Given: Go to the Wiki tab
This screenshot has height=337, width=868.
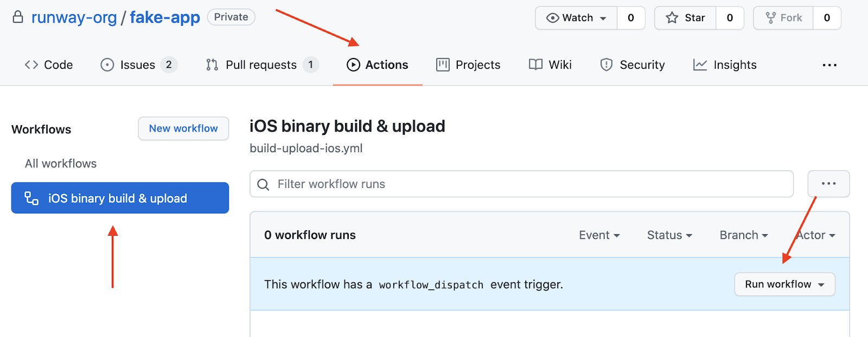Looking at the screenshot, I should (550, 65).
